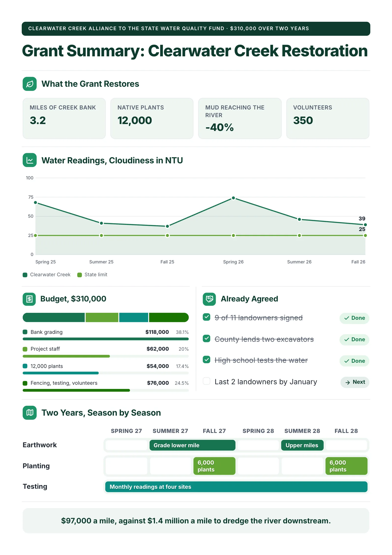Click the Clearwater Creek legend swatch
The width and height of the screenshot is (392, 555).
tap(25, 275)
